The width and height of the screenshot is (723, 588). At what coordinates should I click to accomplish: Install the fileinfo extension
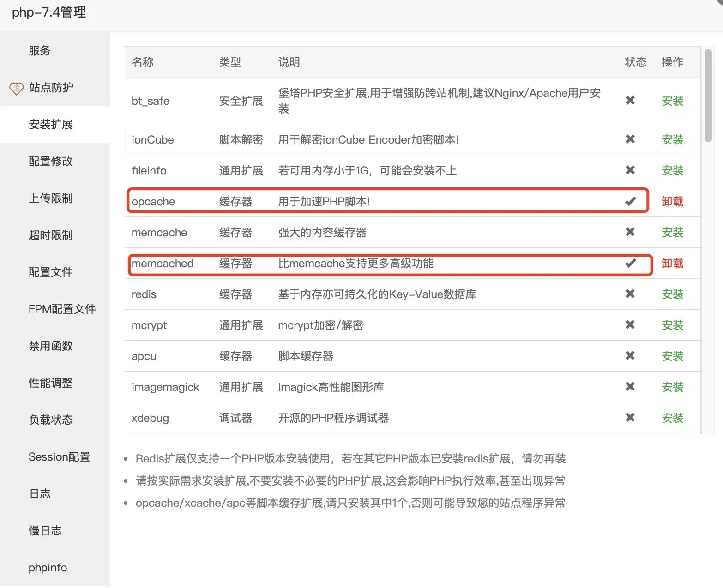click(672, 171)
